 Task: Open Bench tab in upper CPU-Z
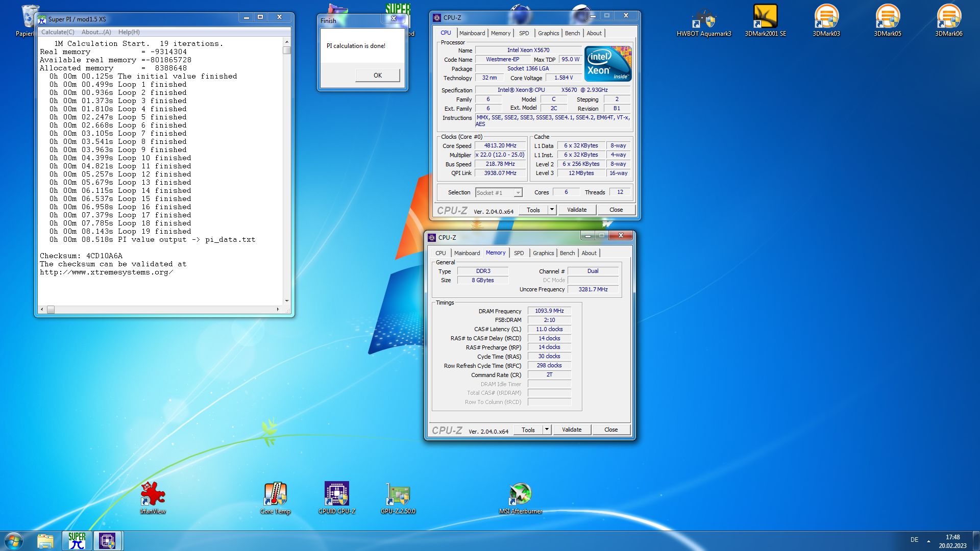coord(572,33)
